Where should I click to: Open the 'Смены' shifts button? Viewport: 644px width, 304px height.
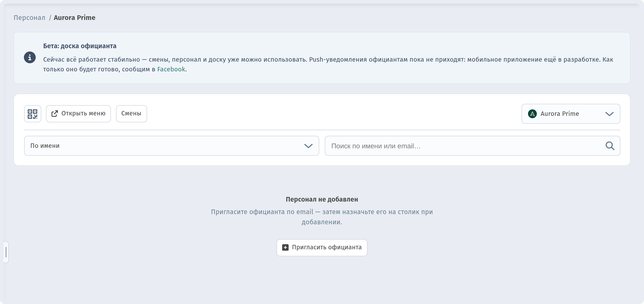point(131,114)
